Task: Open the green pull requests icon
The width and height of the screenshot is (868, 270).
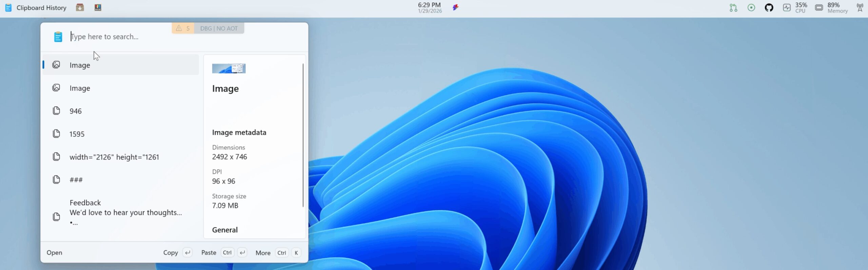Action: point(733,7)
